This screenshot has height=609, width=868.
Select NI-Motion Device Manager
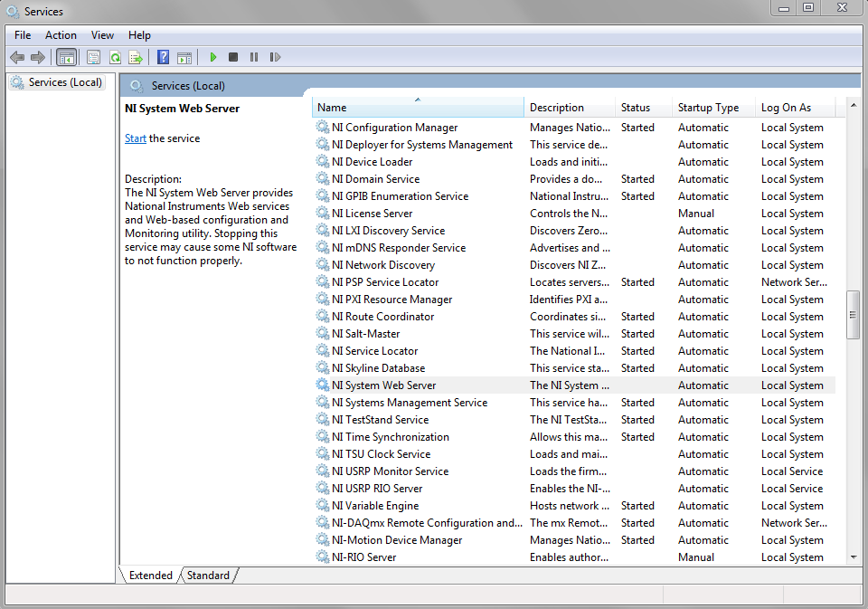(x=573, y=539)
